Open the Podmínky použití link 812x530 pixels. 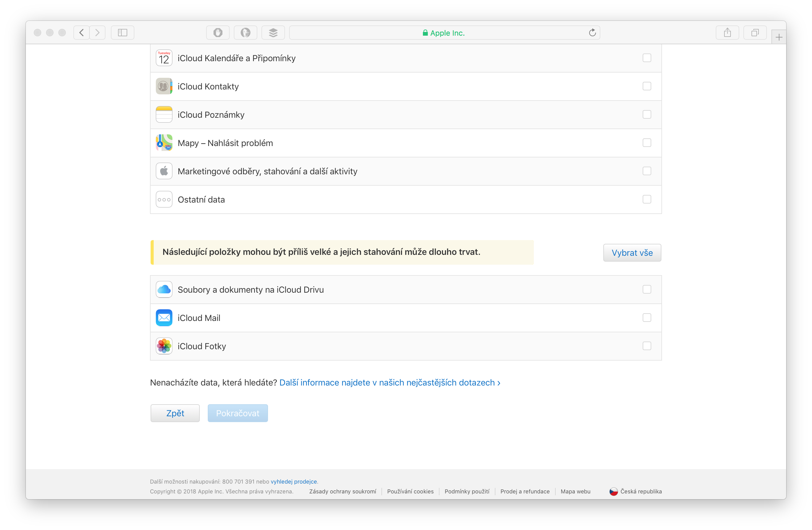pyautogui.click(x=467, y=492)
